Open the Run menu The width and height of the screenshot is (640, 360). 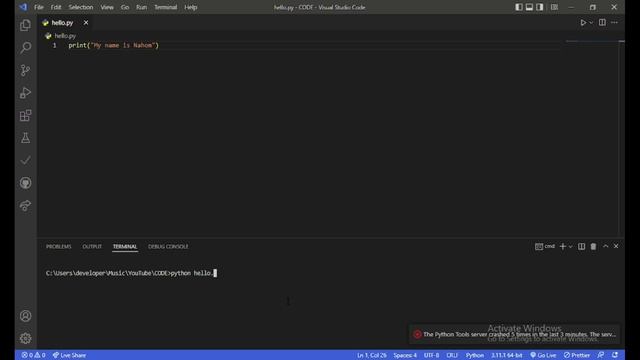142,7
